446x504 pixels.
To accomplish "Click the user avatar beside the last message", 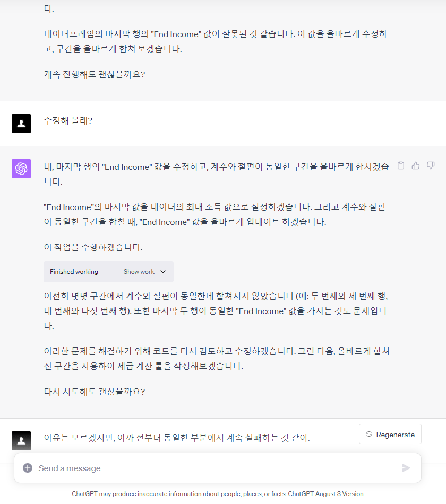I will click(21, 440).
